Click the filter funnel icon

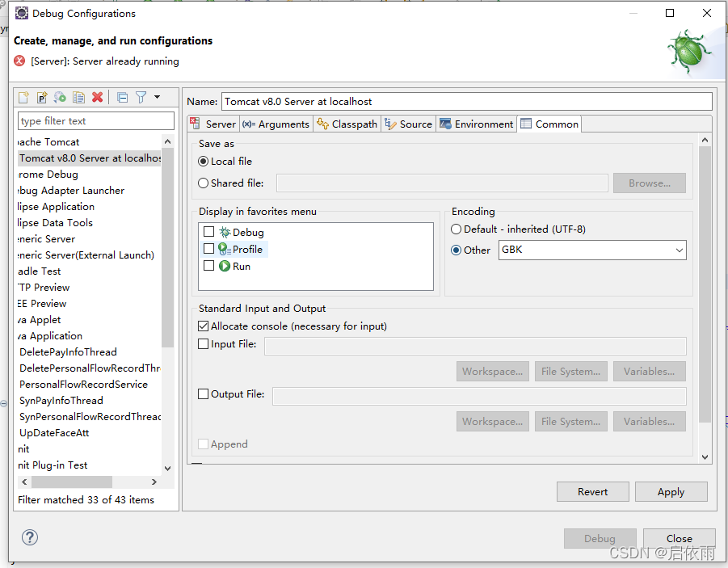pos(141,97)
